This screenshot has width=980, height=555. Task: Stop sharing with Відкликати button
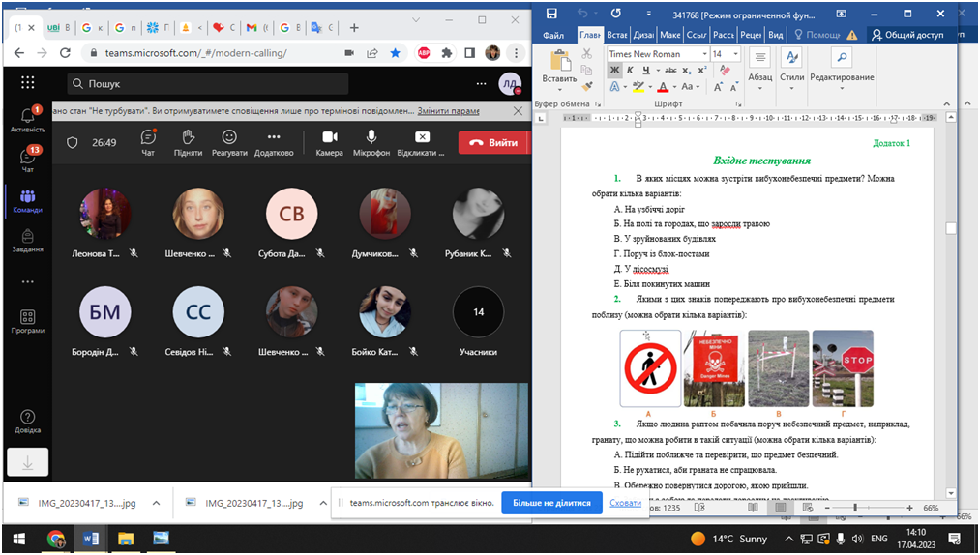point(421,142)
